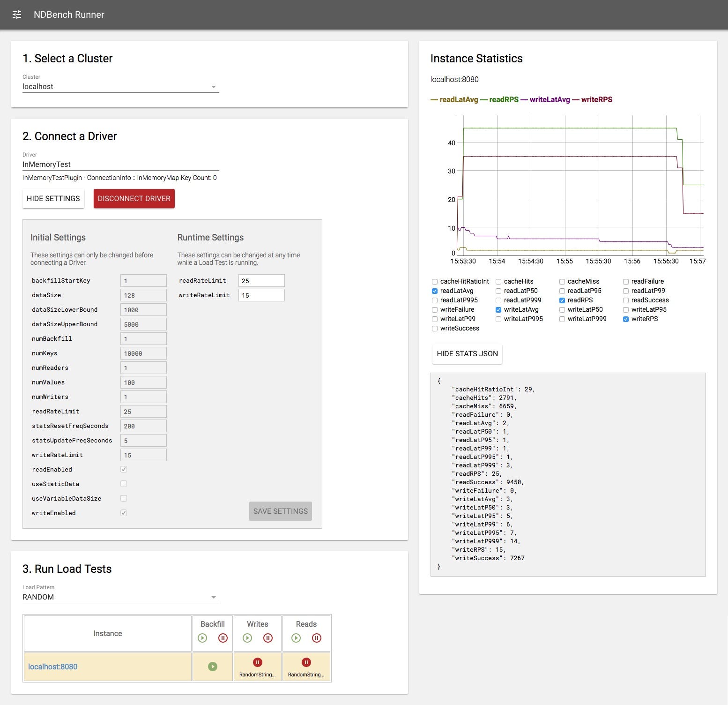
Task: Pause Writes on all instances
Action: coord(267,638)
